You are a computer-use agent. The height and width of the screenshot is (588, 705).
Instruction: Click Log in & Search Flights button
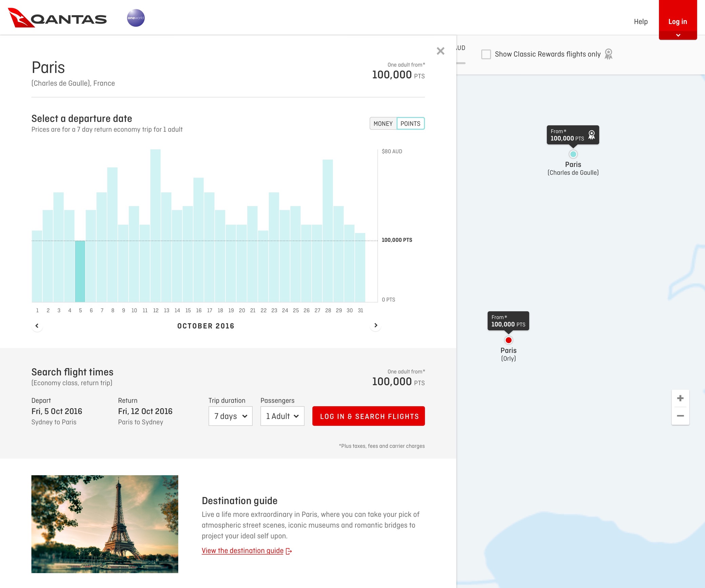(x=368, y=416)
